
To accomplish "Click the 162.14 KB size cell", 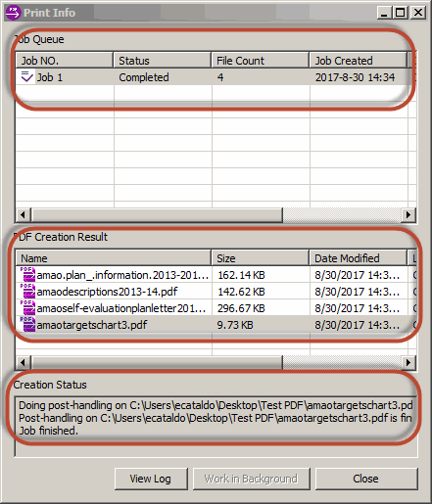I will (241, 275).
